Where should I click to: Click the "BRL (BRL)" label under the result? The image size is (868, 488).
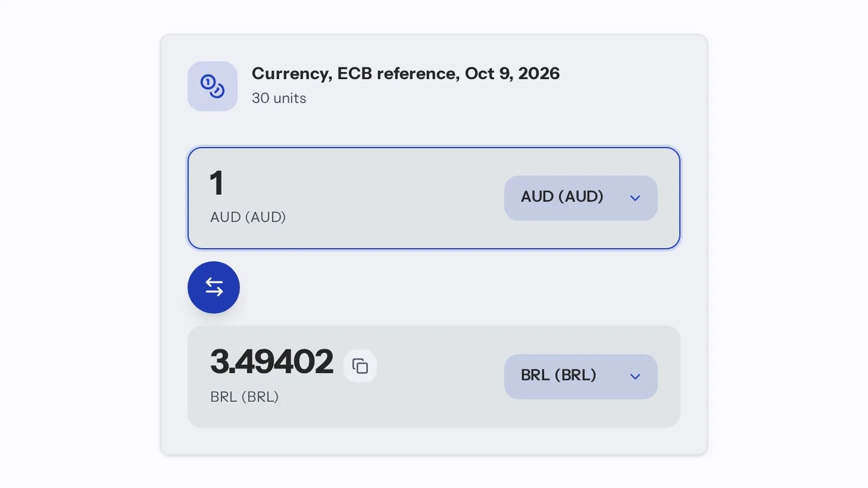(244, 397)
